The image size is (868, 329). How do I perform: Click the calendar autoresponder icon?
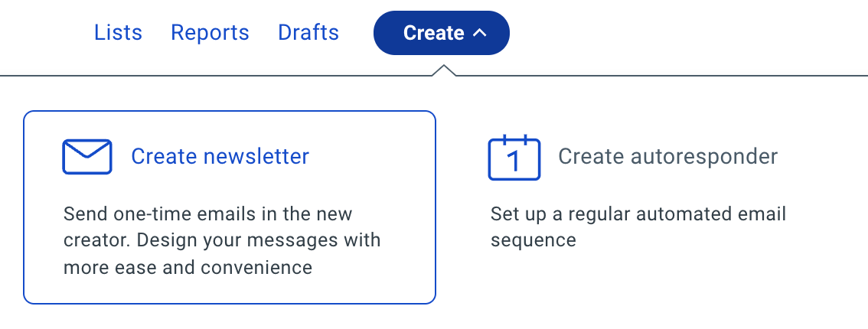514,158
